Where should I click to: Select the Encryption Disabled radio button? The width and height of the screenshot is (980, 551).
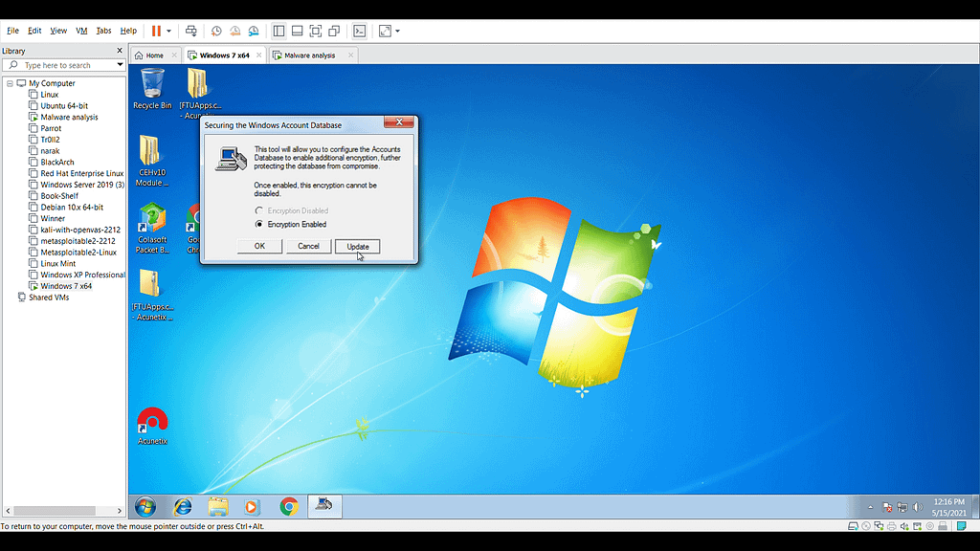tap(259, 210)
